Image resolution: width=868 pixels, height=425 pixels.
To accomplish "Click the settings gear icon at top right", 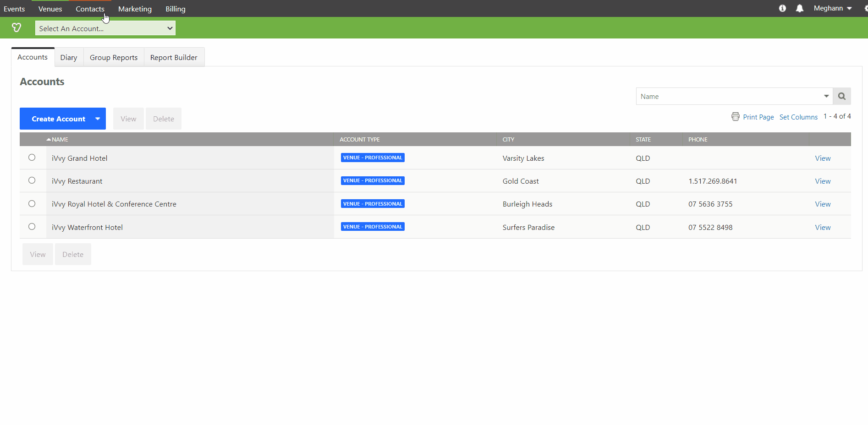I will click(865, 8).
